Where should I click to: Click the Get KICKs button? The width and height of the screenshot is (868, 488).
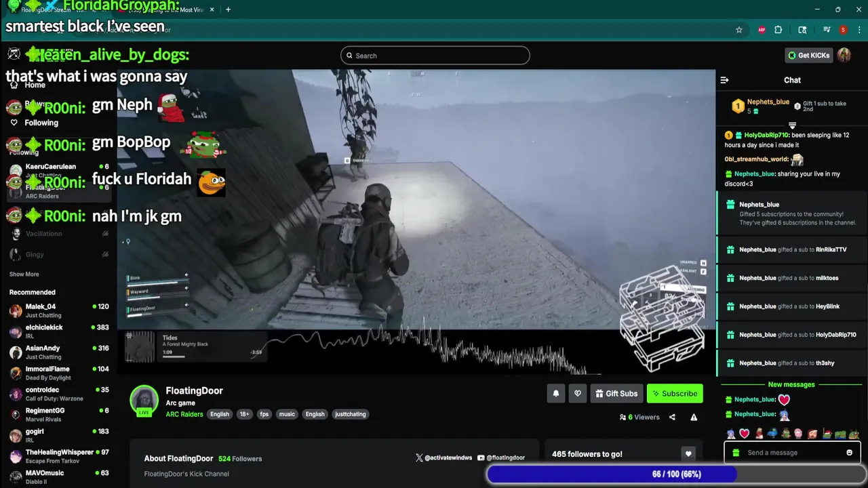click(808, 56)
